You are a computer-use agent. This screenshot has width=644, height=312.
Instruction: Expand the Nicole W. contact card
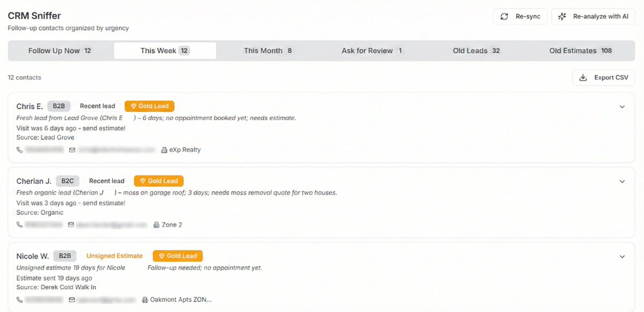click(x=622, y=257)
